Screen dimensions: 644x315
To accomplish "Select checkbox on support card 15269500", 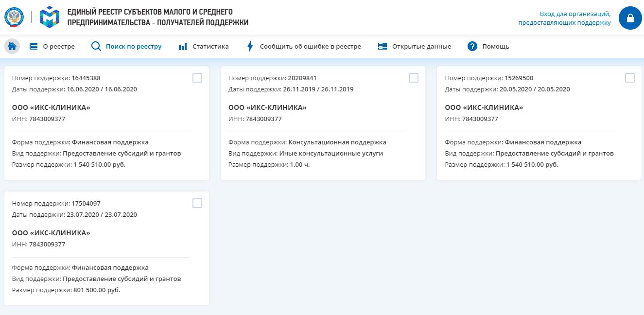I will coord(630,78).
